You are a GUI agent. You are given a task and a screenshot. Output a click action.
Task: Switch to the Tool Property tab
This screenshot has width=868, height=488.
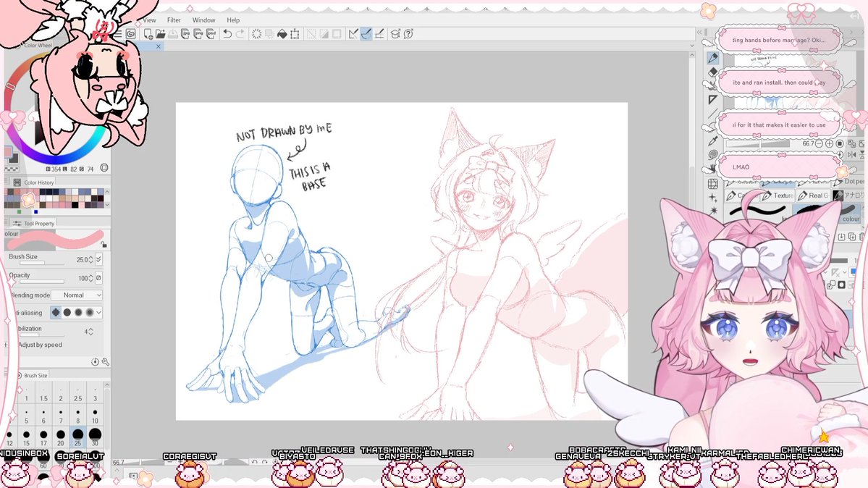coord(34,223)
